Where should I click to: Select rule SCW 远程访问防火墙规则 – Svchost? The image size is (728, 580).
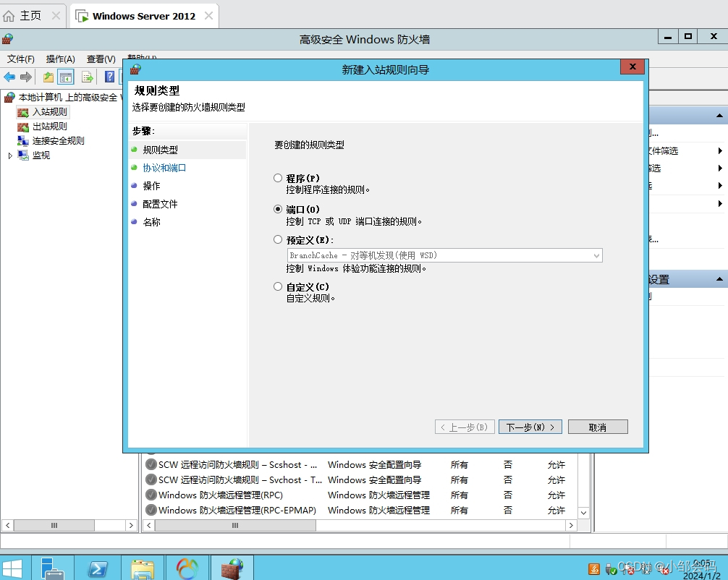point(361,479)
